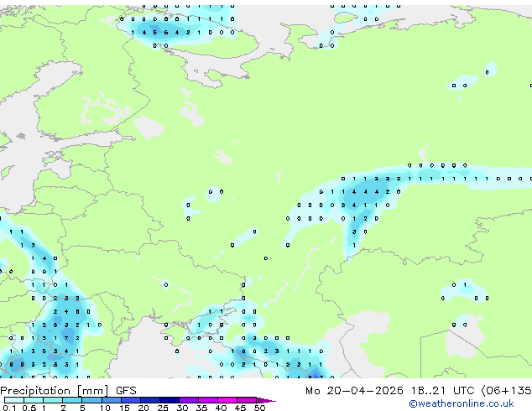Select the 0.1–0.5 mm legend color swatch
This screenshot has width=532, height=411.
(x=14, y=400)
